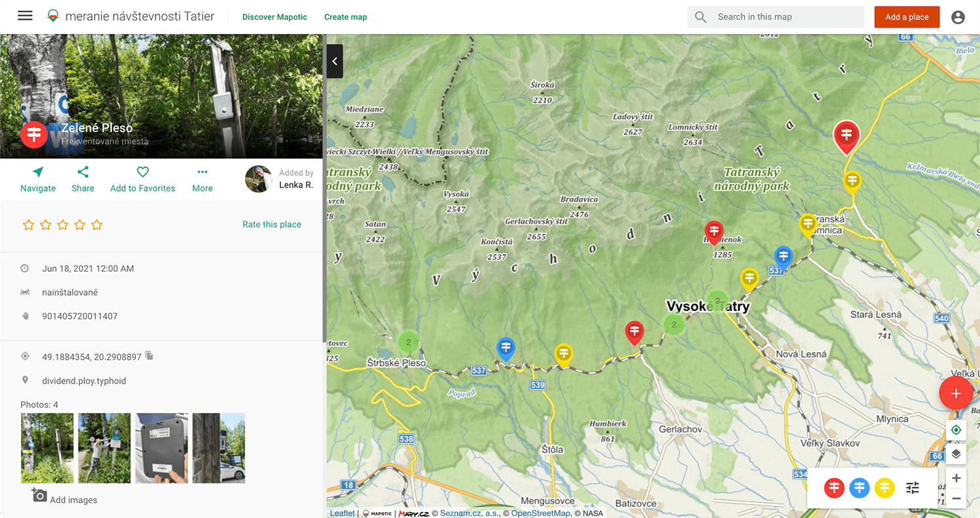Zoom out the map with minus
This screenshot has width=980, height=518.
[x=956, y=499]
